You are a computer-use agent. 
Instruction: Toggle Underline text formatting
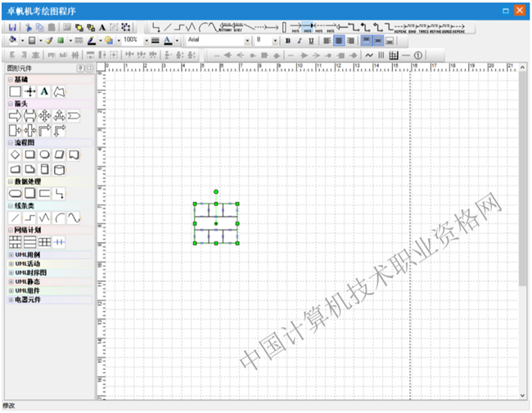[x=311, y=40]
